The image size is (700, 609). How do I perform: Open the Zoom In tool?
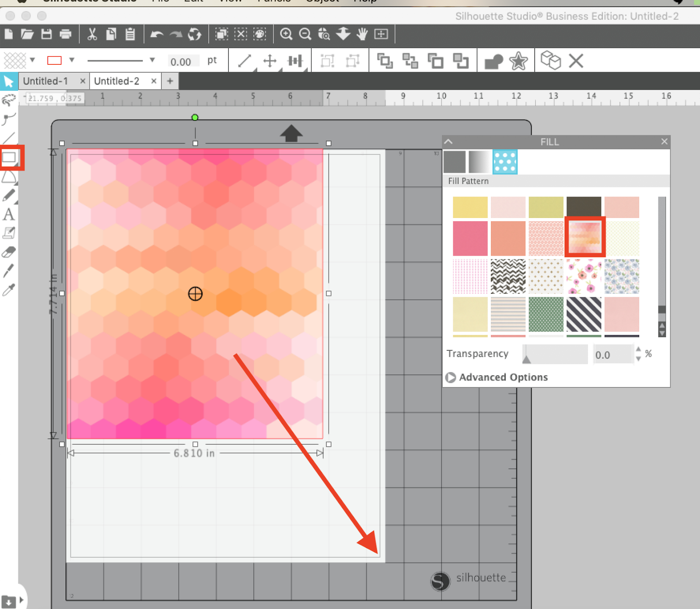287,34
